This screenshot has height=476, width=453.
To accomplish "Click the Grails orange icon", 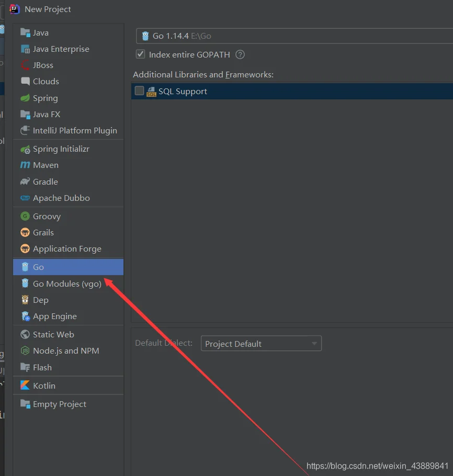I will [25, 233].
